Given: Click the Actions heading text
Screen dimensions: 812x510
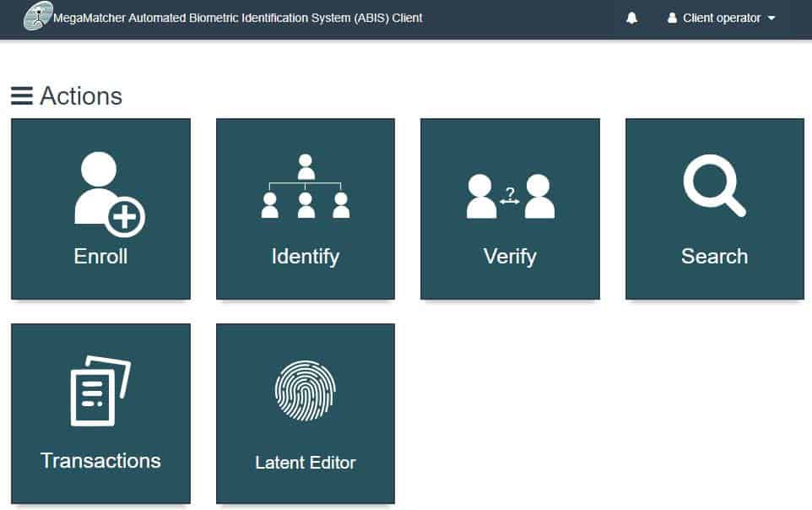Looking at the screenshot, I should point(81,96).
